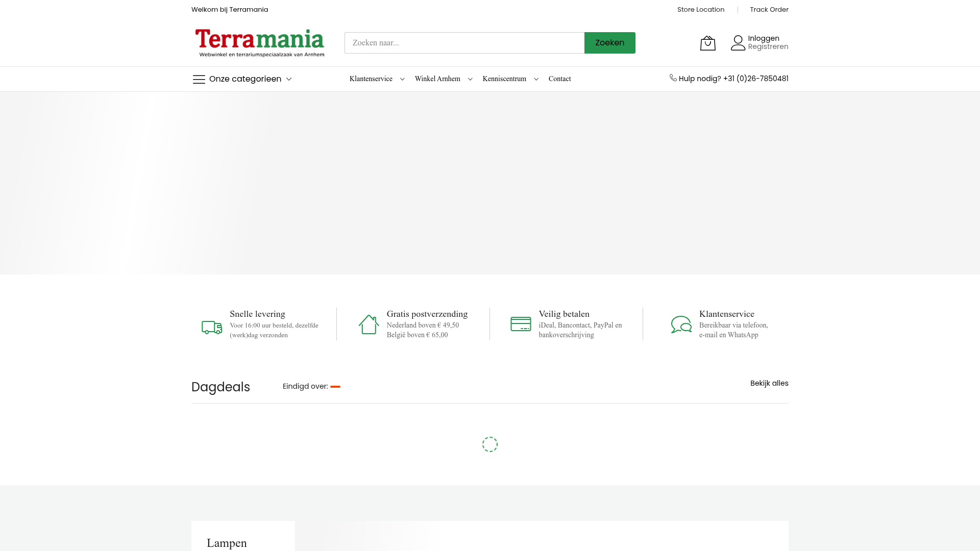980x551 pixels.
Task: Click Bekijk alles in Dagdeals
Action: point(769,383)
